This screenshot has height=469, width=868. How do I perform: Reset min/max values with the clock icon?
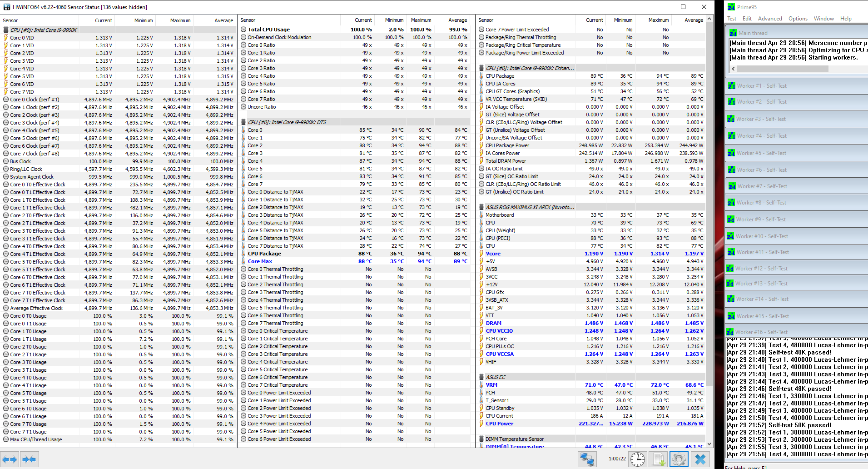(638, 459)
